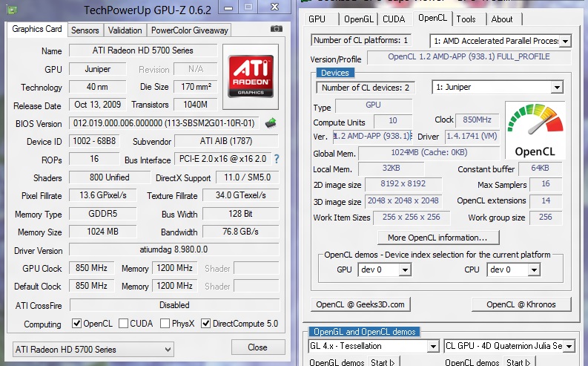Open the AMD Accelerated Parallel Processing platform dropdown

tap(501, 41)
